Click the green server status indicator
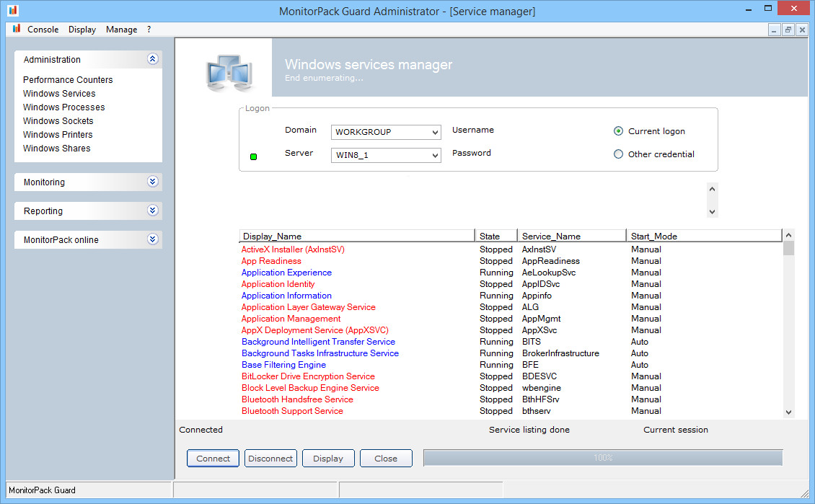 point(254,156)
